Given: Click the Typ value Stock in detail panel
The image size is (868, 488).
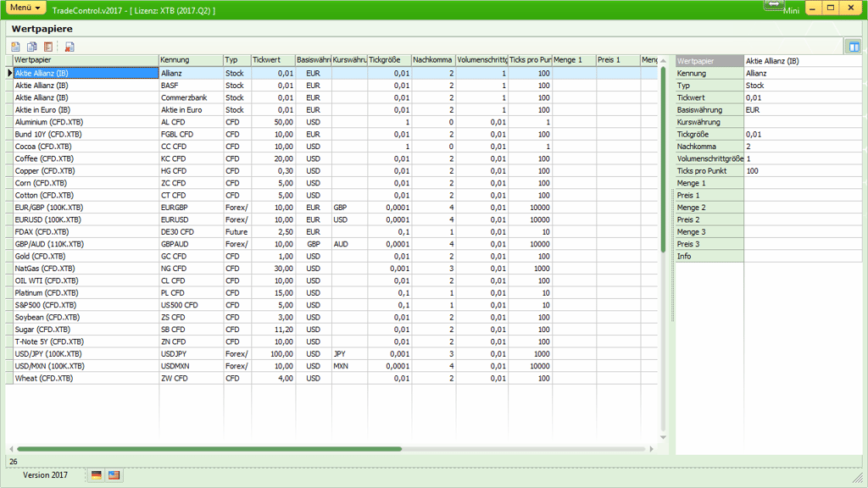Looking at the screenshot, I should tap(803, 86).
